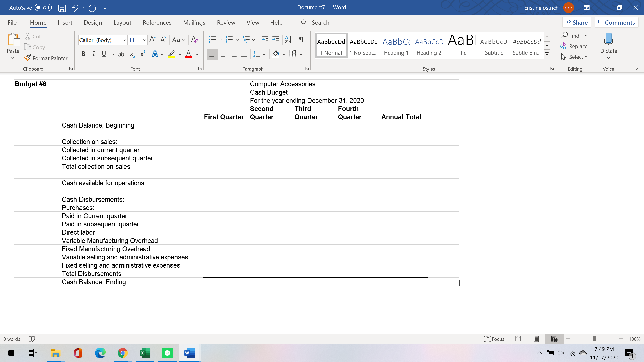This screenshot has width=644, height=362.
Task: Click the Increase Indent icon
Action: pyautogui.click(x=276, y=40)
